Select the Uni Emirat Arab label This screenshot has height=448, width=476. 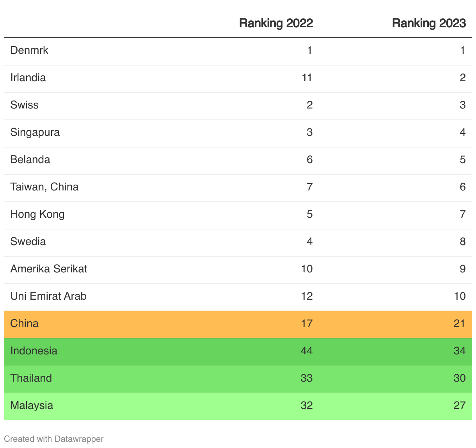(x=48, y=296)
